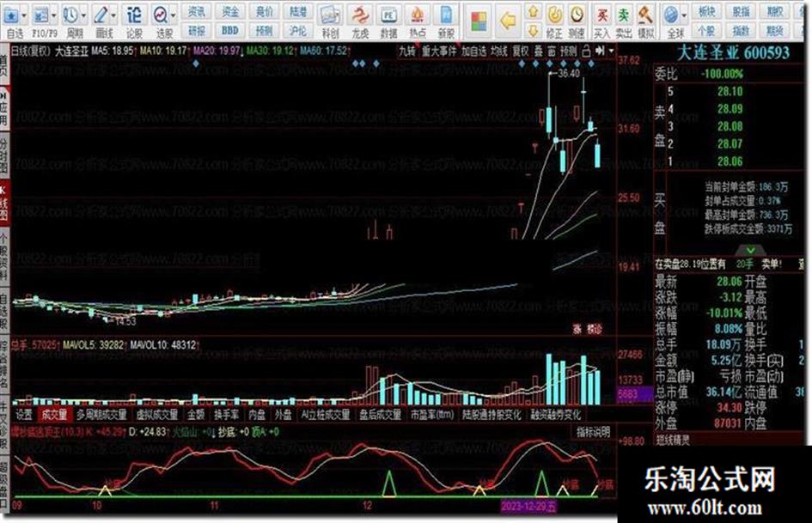Switch to the 虚拟成交量 tab
Image resolution: width=812 pixels, height=523 pixels.
tap(157, 414)
